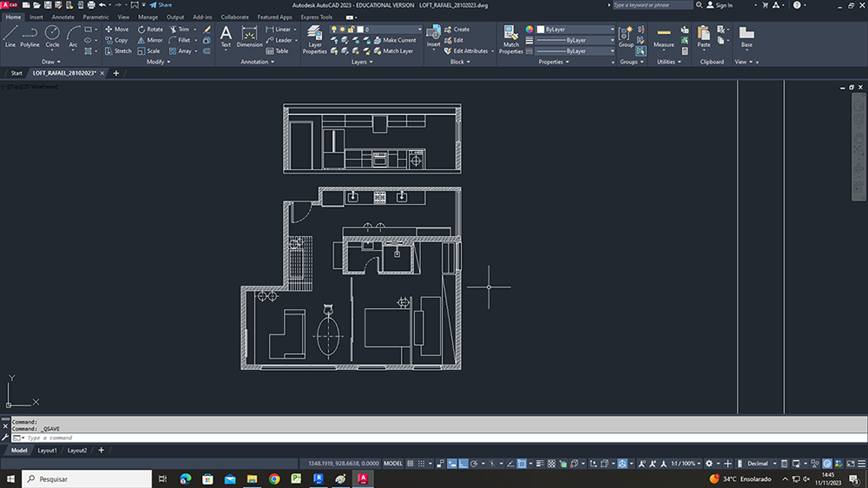
Task: Click Make Current layer button
Action: click(394, 40)
